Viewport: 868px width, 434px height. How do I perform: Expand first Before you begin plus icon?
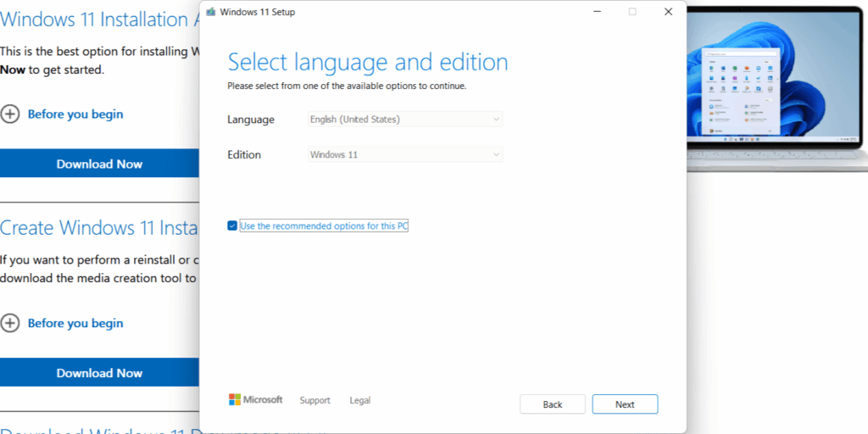coord(9,114)
